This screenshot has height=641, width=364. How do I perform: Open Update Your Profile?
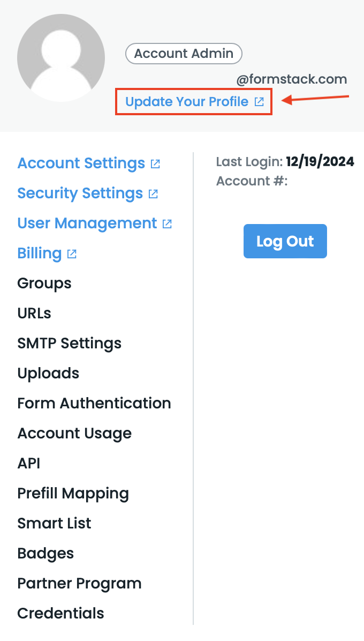(x=186, y=101)
